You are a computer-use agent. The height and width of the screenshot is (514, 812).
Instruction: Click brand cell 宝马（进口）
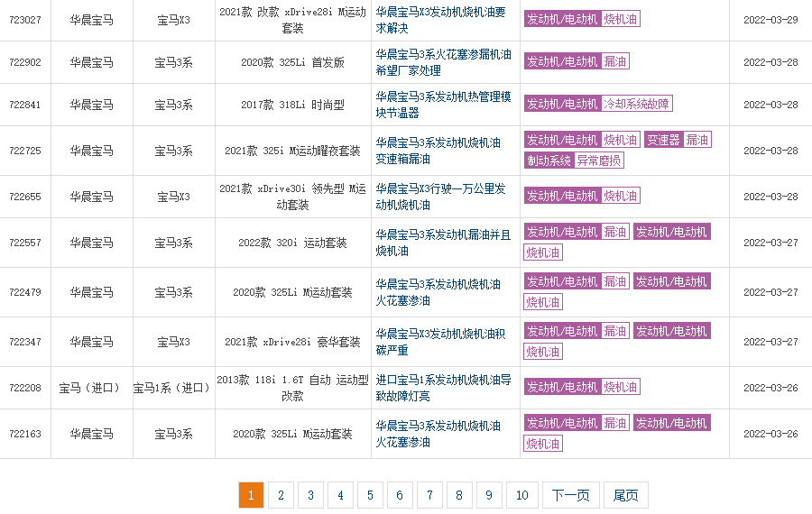click(91, 389)
